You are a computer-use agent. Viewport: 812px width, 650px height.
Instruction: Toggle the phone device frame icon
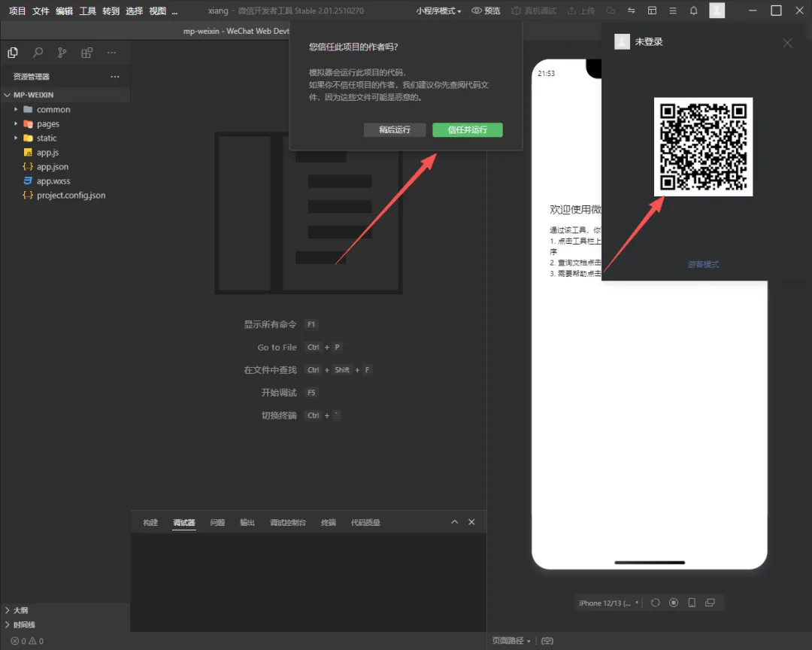coord(692,603)
